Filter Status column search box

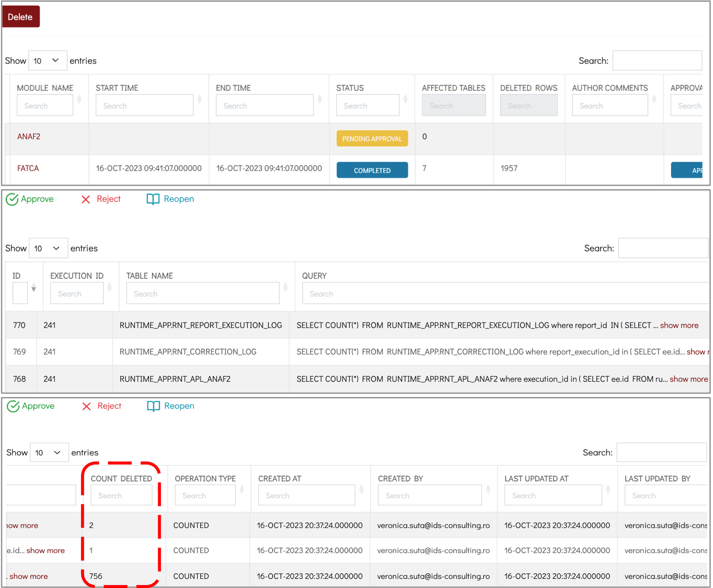tap(368, 105)
